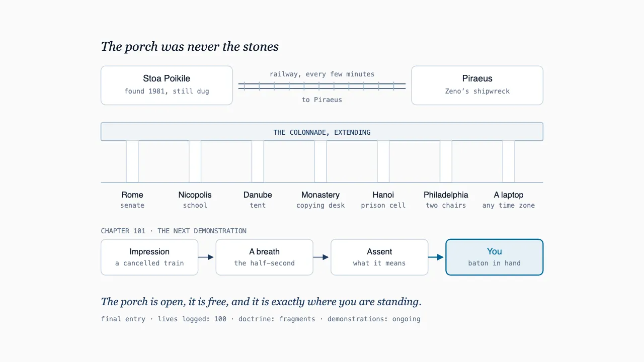
Task: Click the arrow between Impression and A breath
Action: [206, 257]
